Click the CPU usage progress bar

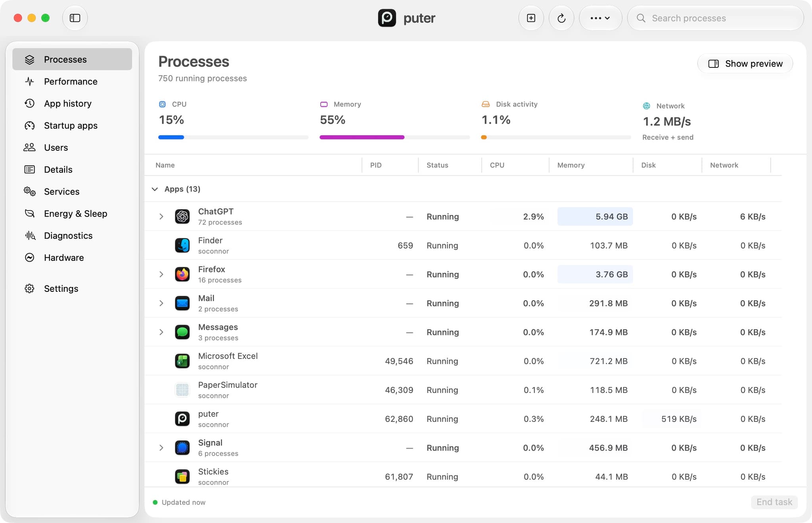(233, 137)
